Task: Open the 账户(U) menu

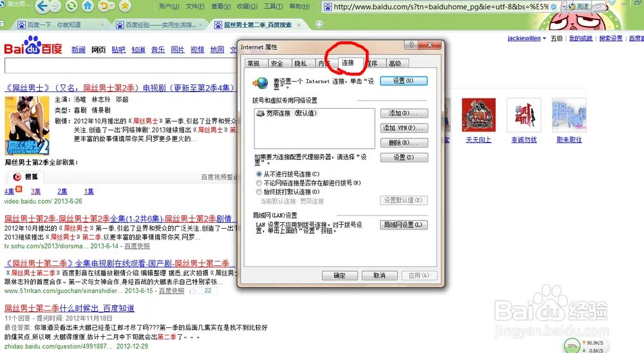Action: (169, 6)
